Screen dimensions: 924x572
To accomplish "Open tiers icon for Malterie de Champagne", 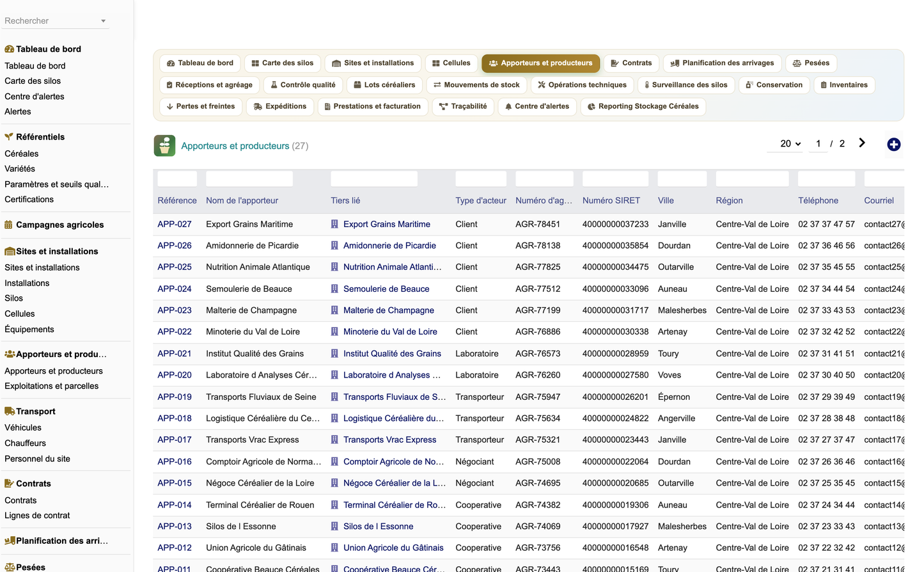I will pyautogui.click(x=334, y=310).
